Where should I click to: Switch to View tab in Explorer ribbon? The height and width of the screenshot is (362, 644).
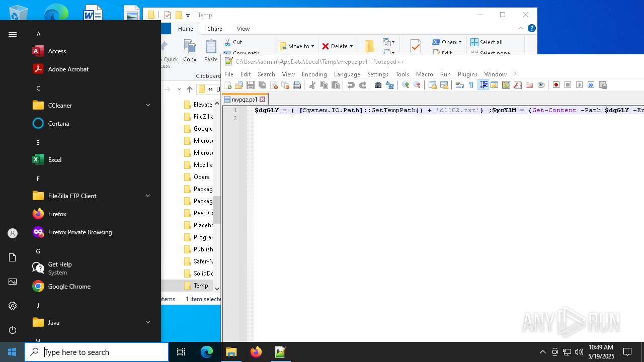243,29
